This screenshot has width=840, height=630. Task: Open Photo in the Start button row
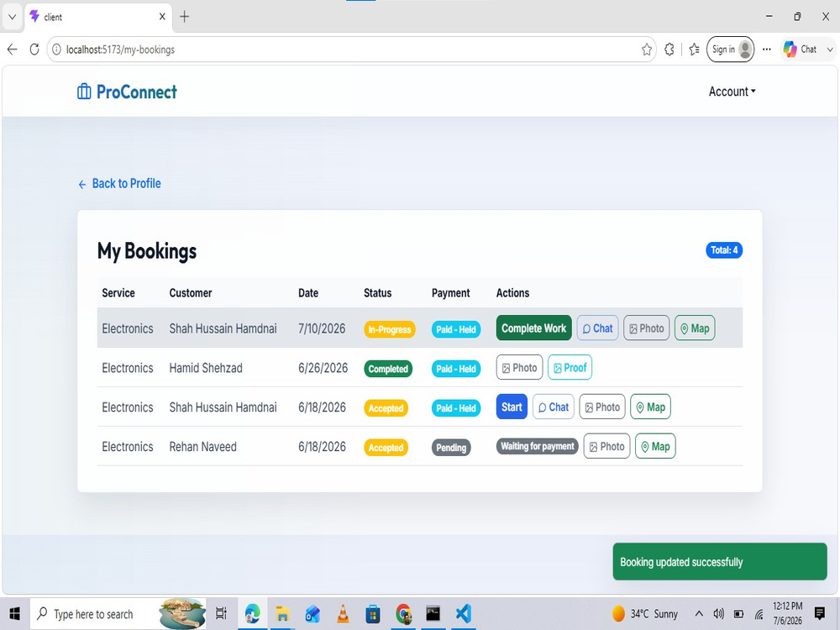[x=602, y=407]
